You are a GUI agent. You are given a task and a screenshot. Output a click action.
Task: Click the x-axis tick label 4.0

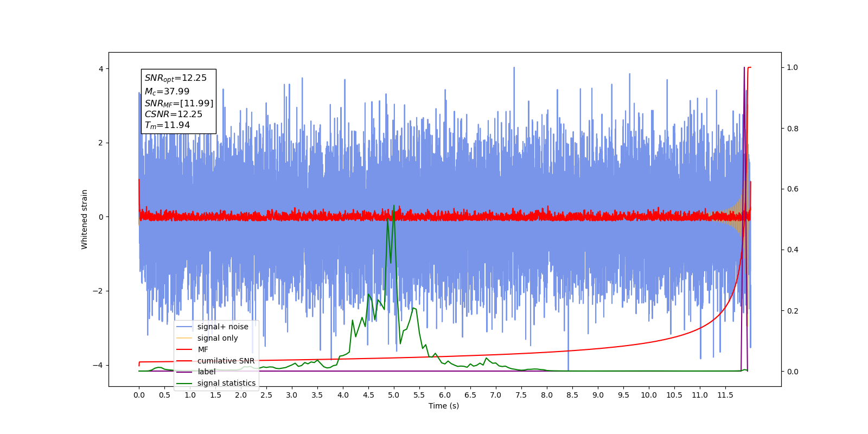click(343, 395)
